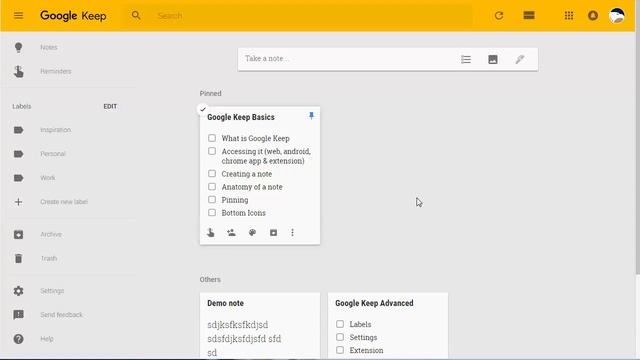Viewport: 640px width, 360px height.
Task: Check the What is Google Keep item
Action: 212,138
